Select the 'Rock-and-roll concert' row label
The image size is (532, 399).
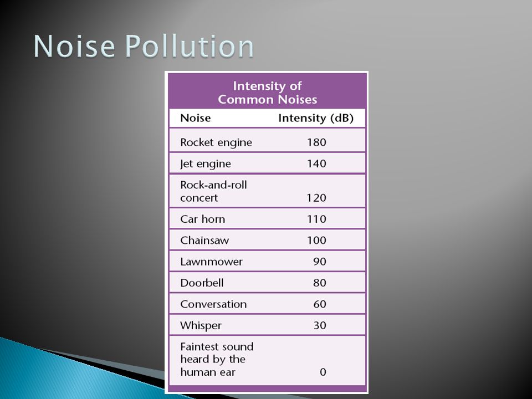point(213,191)
